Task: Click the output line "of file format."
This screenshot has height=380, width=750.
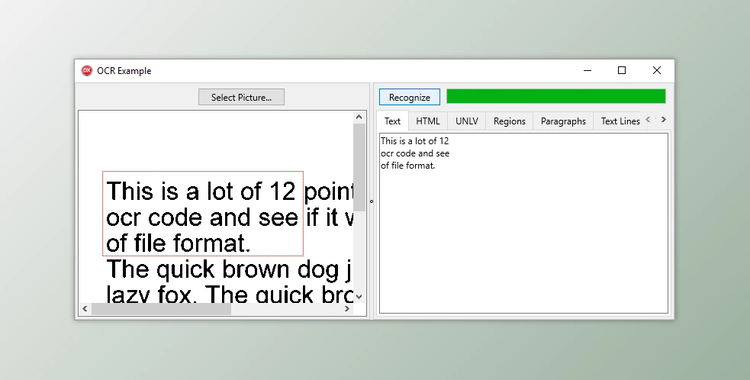Action: point(408,166)
